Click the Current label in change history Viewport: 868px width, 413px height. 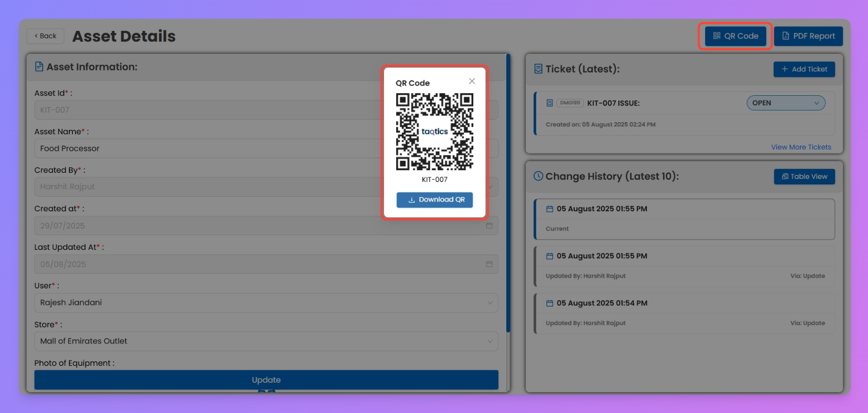557,229
